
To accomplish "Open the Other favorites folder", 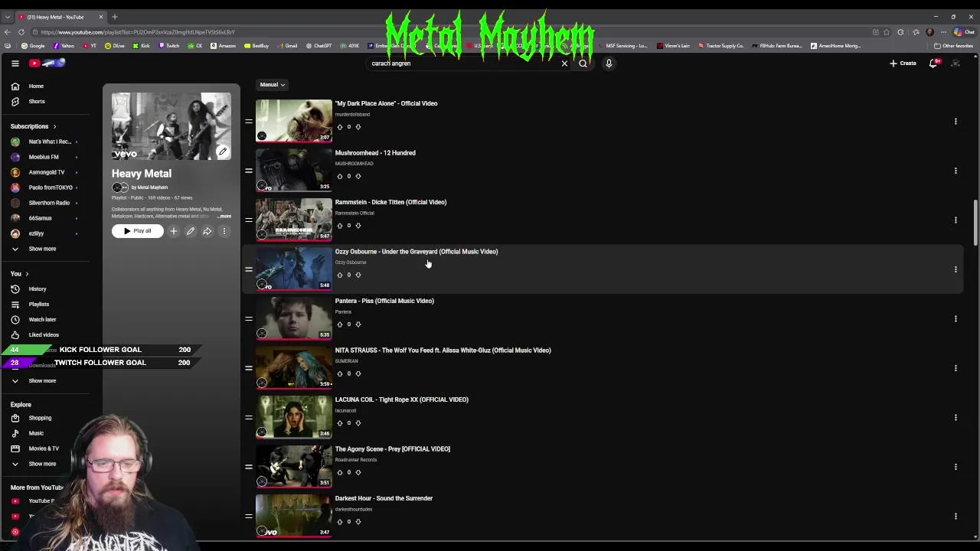I will [x=953, y=46].
